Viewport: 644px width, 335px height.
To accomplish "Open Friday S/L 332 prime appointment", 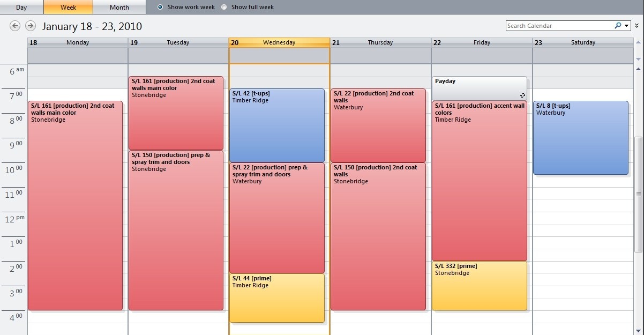I will click(x=480, y=286).
